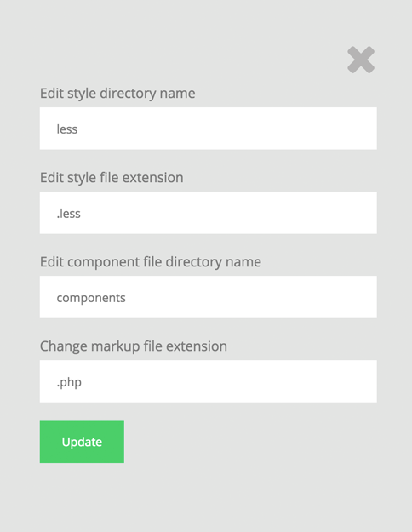
Task: Focus the component file directory name field
Action: click(x=208, y=297)
